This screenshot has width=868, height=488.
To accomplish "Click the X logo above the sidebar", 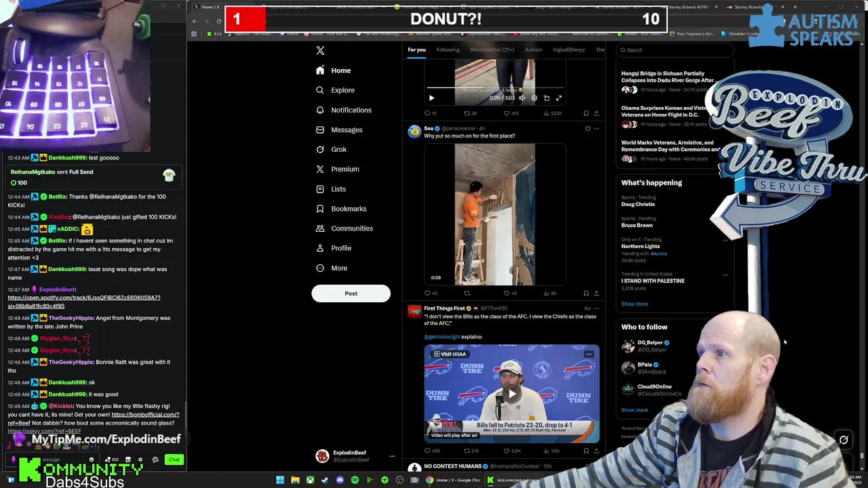I will 320,50.
